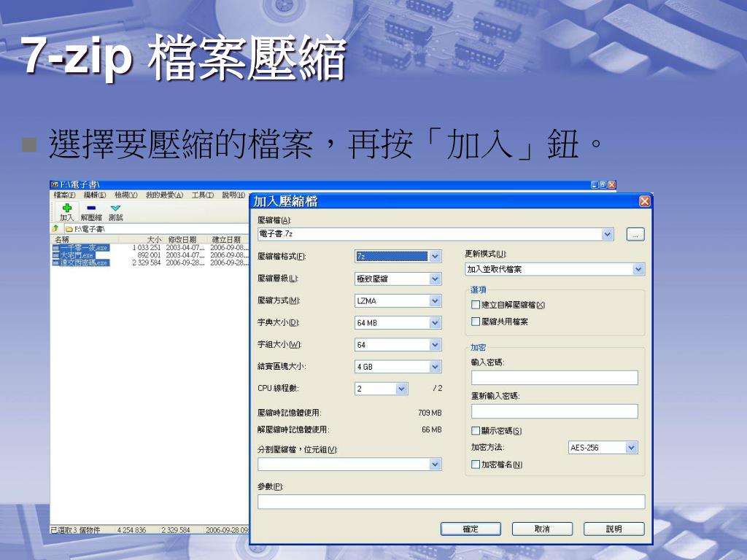Enable 建立自解壓縮檔 checkbox
Image resolution: width=747 pixels, height=560 pixels.
pos(475,305)
